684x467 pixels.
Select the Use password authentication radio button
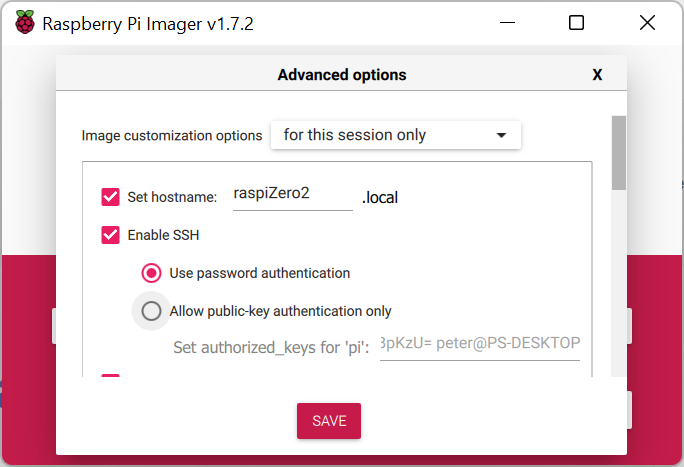[151, 273]
